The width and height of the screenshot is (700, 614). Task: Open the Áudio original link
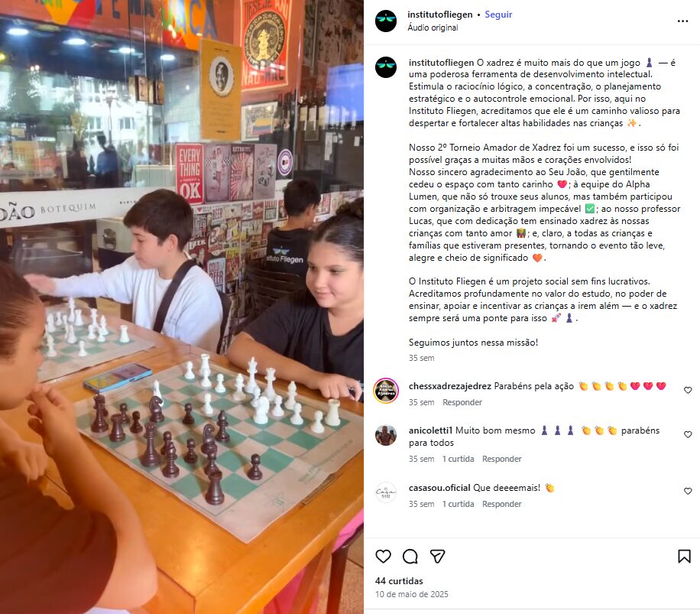click(x=433, y=28)
